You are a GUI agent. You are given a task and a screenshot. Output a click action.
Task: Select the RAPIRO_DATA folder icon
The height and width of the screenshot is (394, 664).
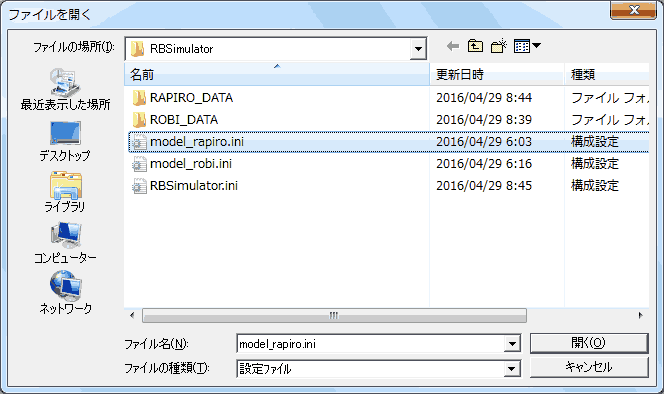[138, 98]
